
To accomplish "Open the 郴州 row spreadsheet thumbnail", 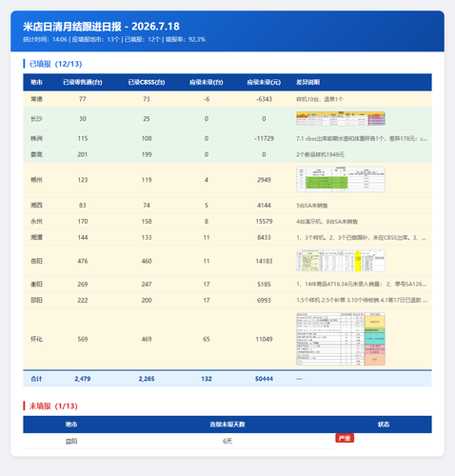I will 341,180.
